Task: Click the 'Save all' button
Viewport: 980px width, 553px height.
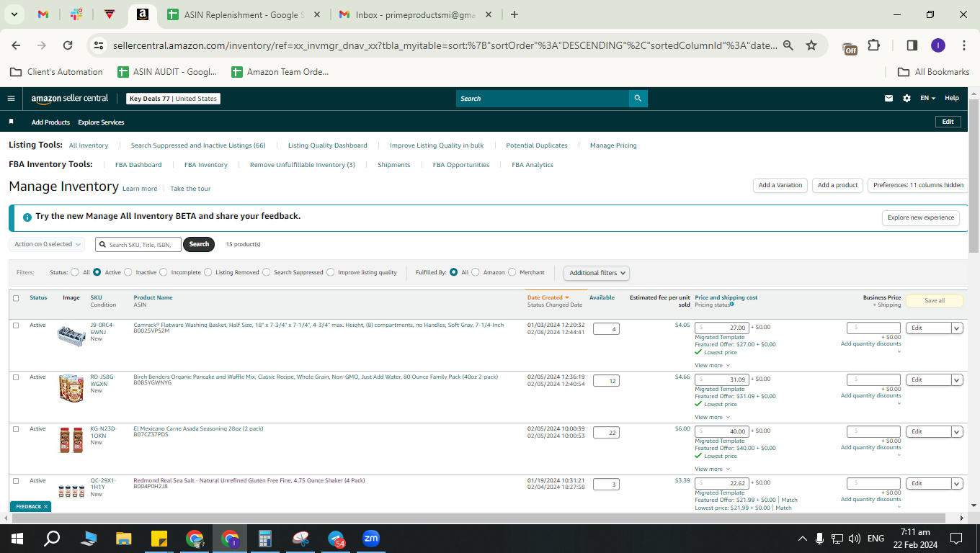Action: tap(935, 300)
